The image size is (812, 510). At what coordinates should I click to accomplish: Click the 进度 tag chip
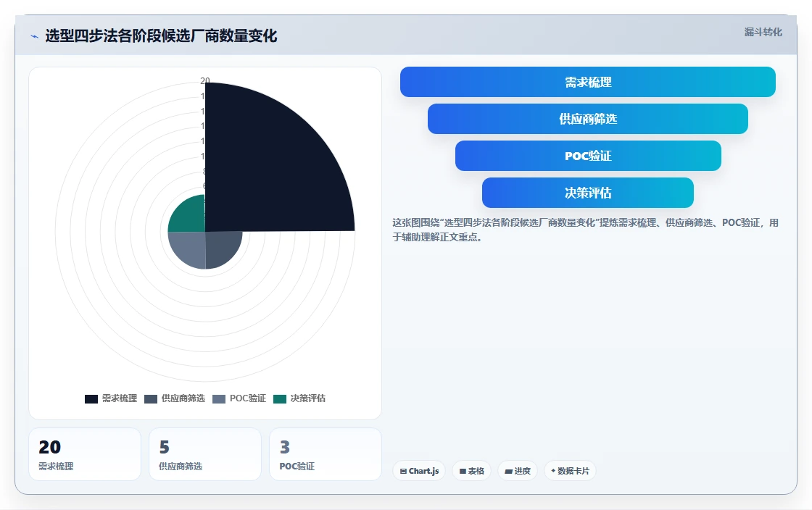coord(518,471)
